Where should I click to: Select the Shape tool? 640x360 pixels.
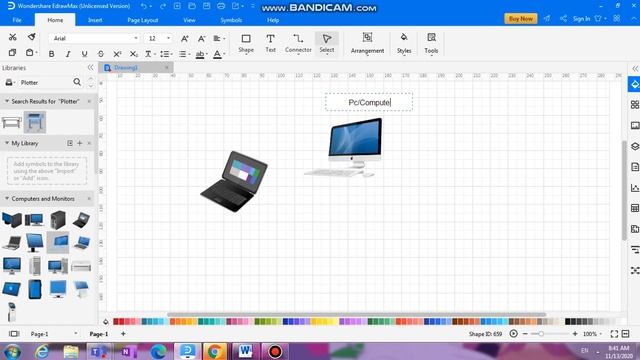tap(246, 43)
